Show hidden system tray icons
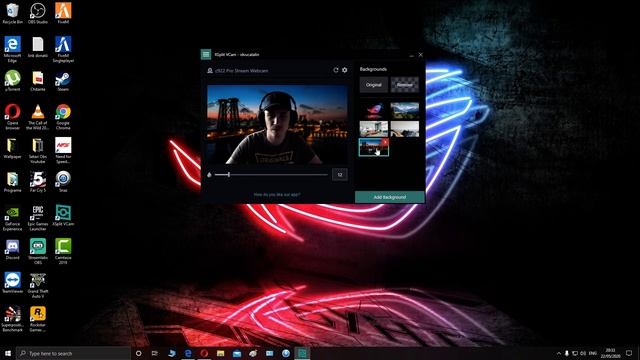This screenshot has width=640, height=360. [559, 353]
